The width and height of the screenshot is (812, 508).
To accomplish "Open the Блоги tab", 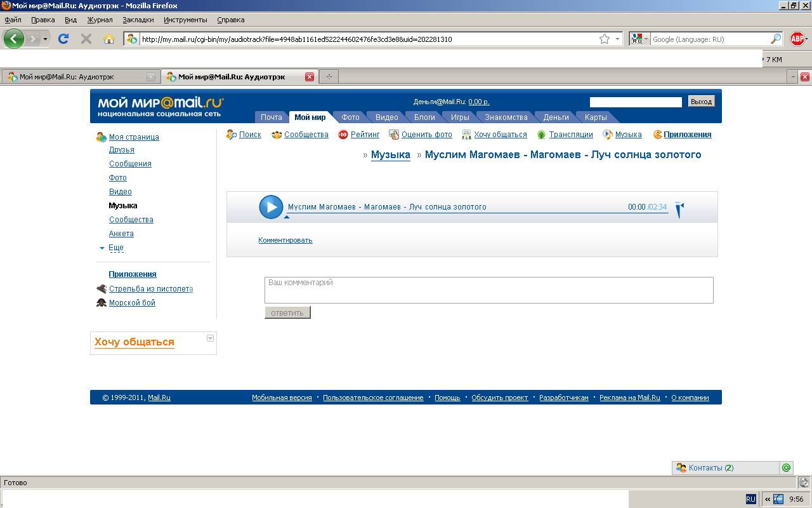I will coord(424,117).
